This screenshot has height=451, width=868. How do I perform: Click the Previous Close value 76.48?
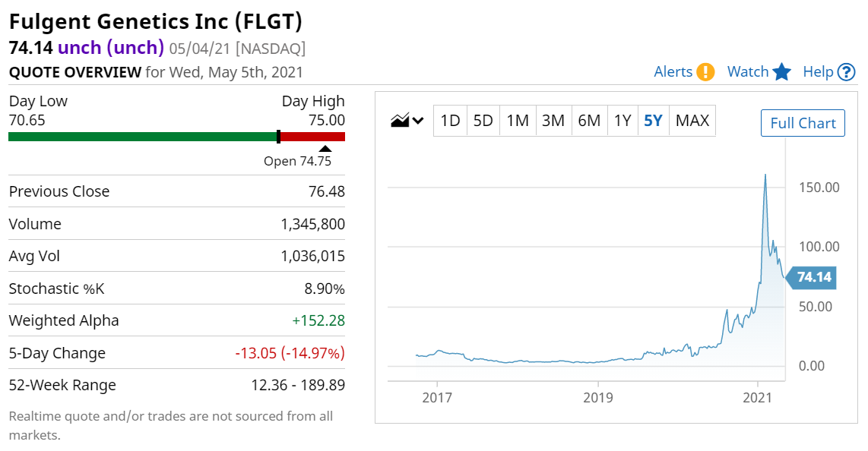click(x=327, y=191)
